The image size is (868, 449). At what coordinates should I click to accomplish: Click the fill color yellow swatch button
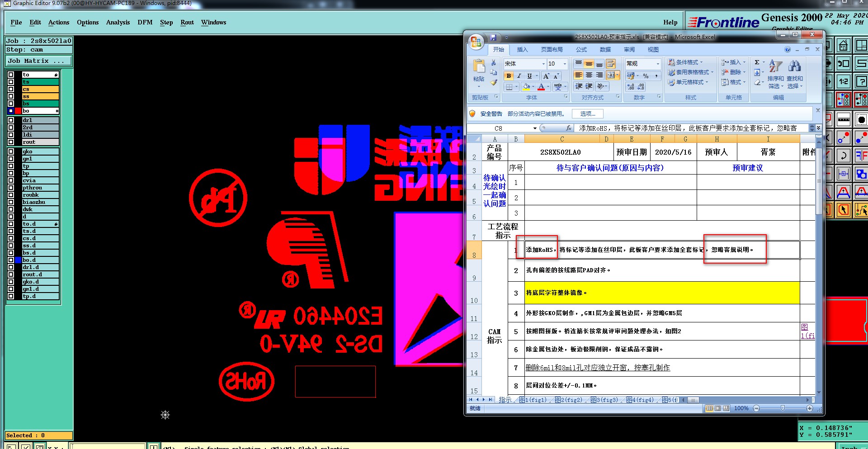[526, 86]
